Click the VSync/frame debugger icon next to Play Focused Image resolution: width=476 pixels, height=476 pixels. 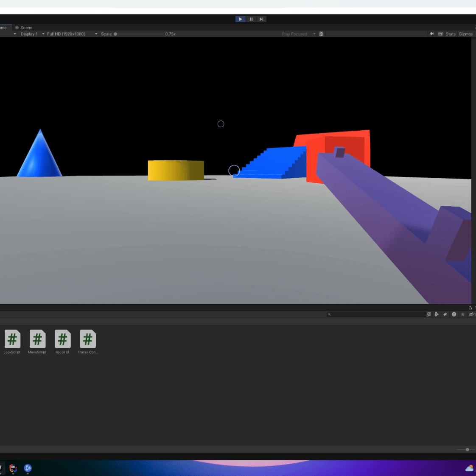(321, 34)
